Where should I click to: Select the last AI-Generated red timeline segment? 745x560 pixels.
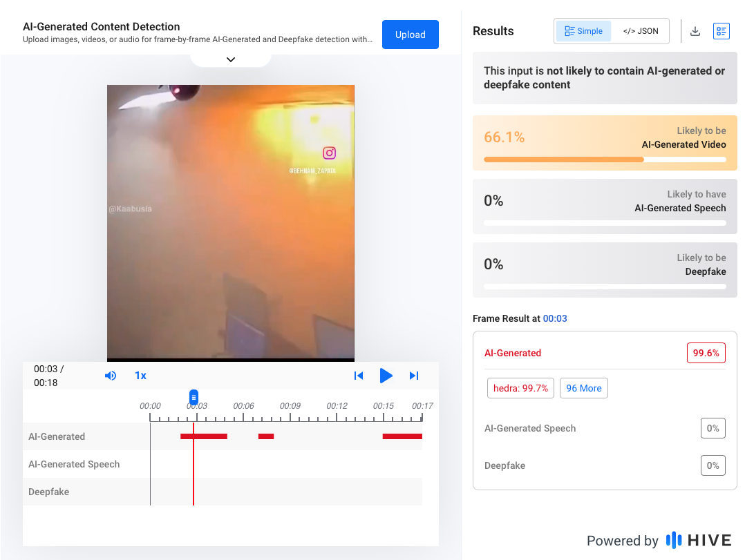coord(402,436)
